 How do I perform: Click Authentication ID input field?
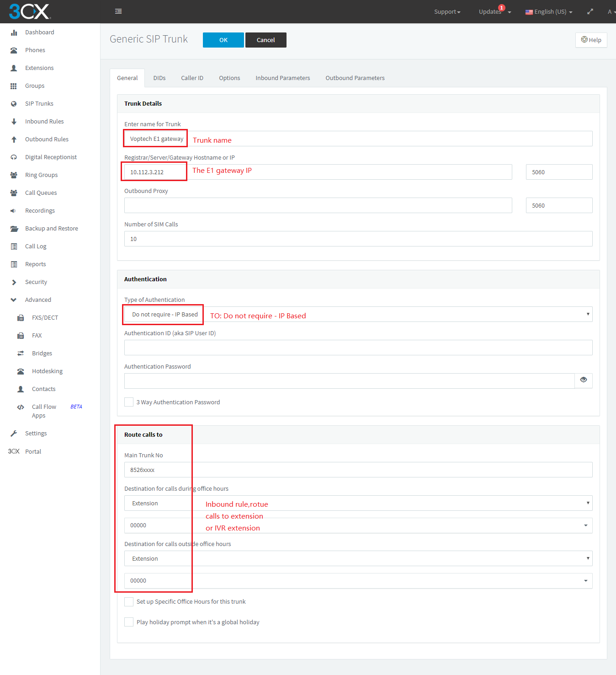click(x=358, y=348)
